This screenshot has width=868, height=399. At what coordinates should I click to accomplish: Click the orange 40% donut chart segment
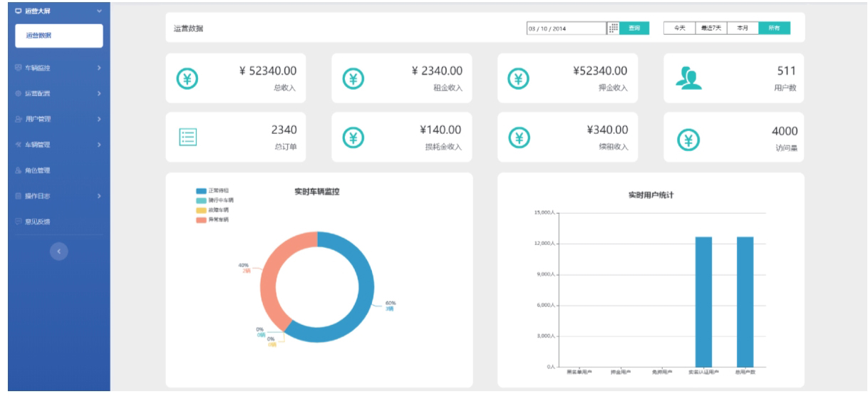[269, 281]
